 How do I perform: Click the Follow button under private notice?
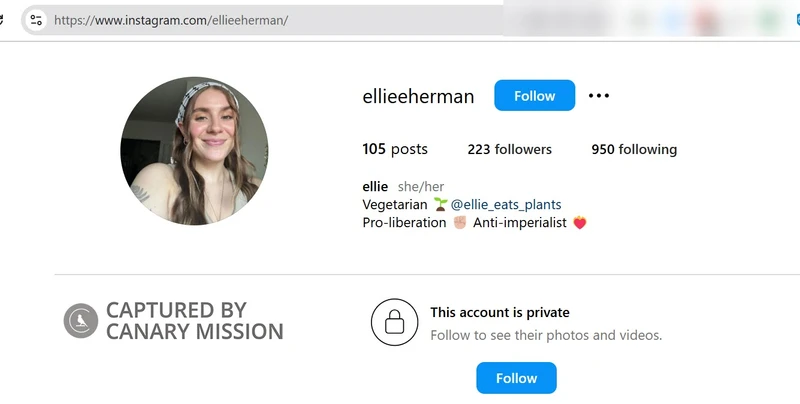pyautogui.click(x=516, y=378)
